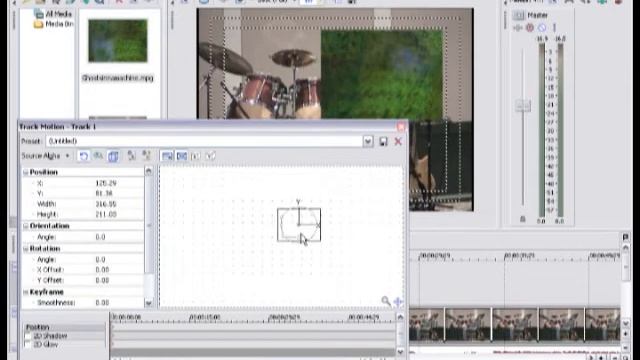Click the Position X value field

click(x=106, y=183)
